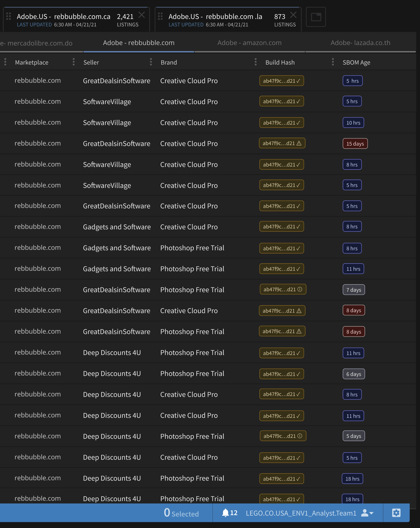Image resolution: width=420 pixels, height=528 pixels.
Task: Click the 0 Selected counter
Action: 181,513
